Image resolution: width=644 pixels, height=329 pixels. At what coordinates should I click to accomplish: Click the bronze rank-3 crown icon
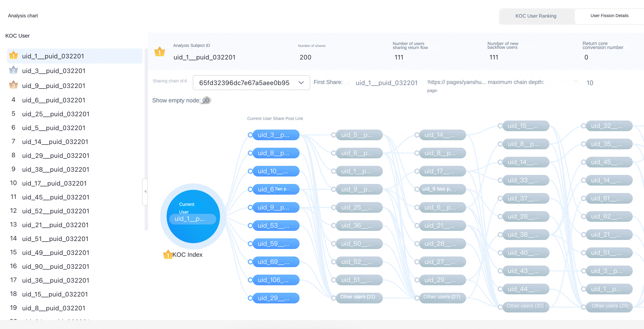(x=13, y=85)
